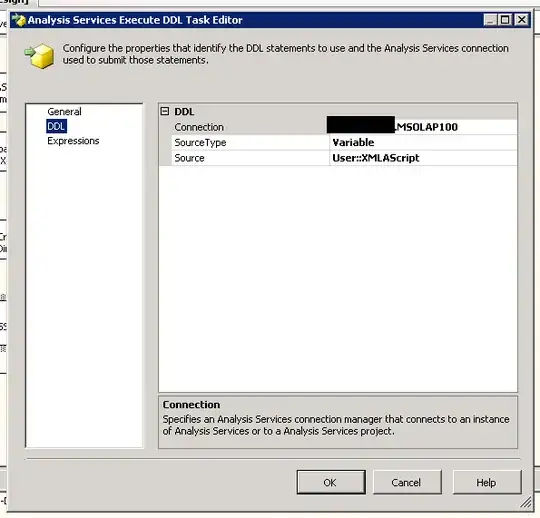Close the DDL Task Editor dialog
Screen dimensions: 540x518
coord(522,20)
